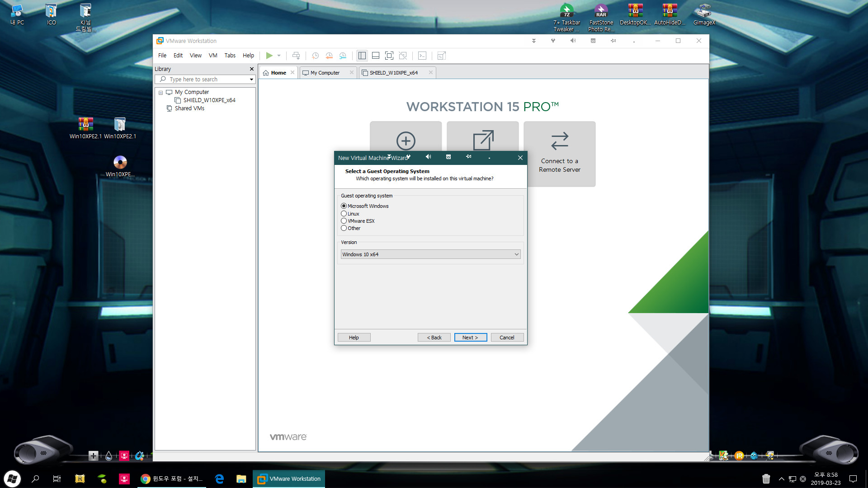The height and width of the screenshot is (488, 868).
Task: Open File Explorer from the taskbar
Action: 241,479
